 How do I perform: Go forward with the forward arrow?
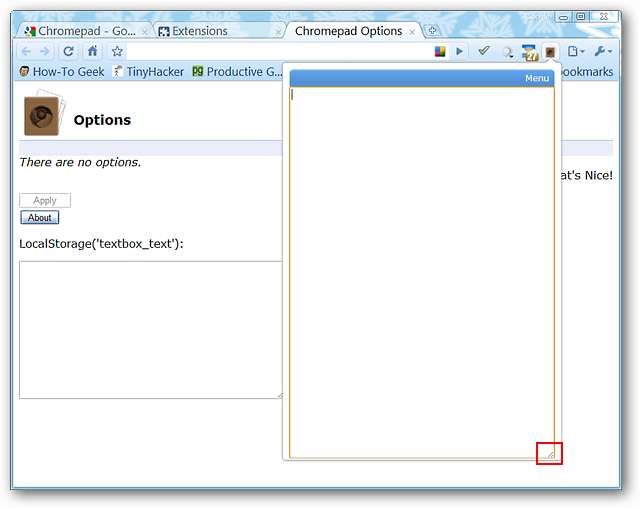point(45,51)
